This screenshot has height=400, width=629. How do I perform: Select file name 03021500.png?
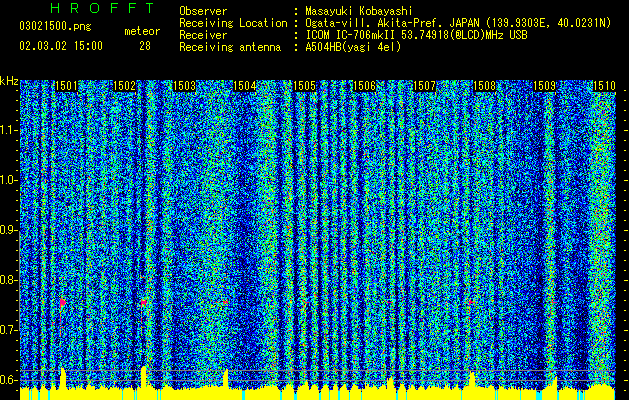[x=55, y=27]
